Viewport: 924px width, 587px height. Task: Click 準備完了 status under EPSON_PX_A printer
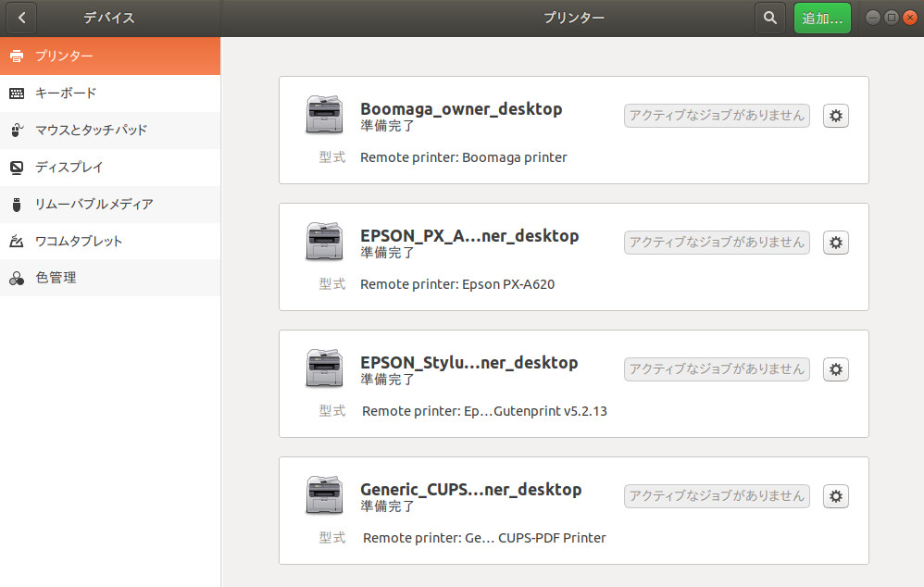click(x=387, y=252)
